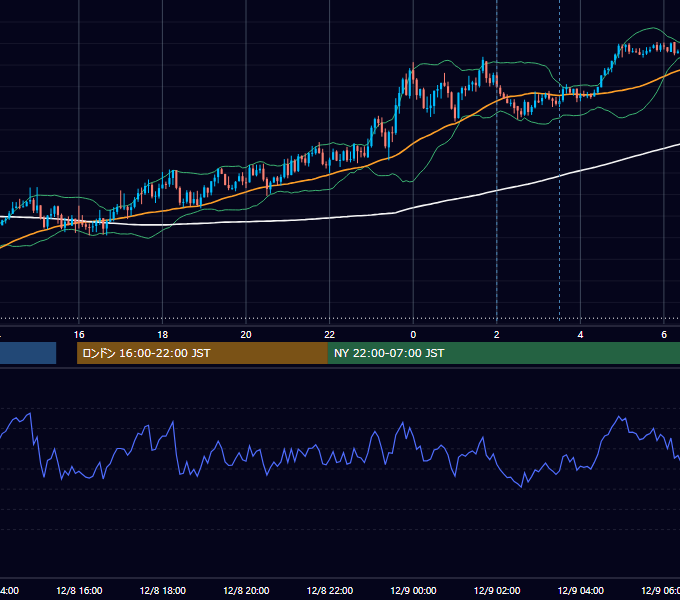Screen dimensions: 680x600
Task: Click the '22' hour label on chart axis
Action: (330, 335)
